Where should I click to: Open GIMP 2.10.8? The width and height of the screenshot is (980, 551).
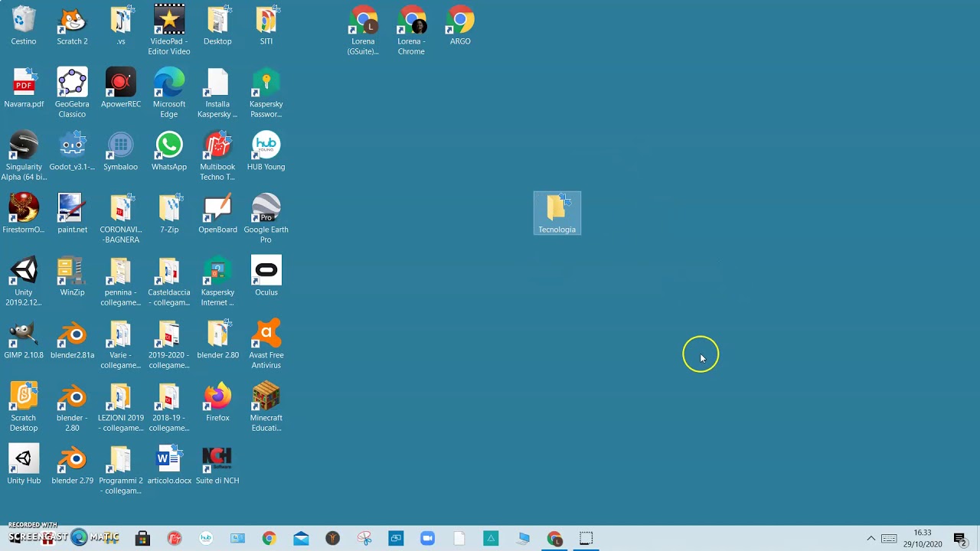coord(24,340)
